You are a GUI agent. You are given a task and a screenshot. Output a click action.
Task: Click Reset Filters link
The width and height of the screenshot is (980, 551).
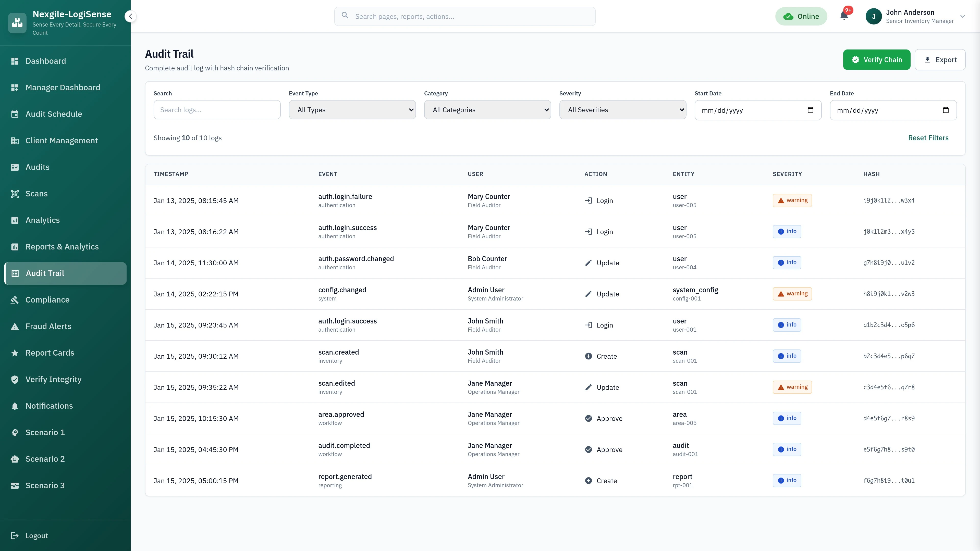click(x=928, y=138)
